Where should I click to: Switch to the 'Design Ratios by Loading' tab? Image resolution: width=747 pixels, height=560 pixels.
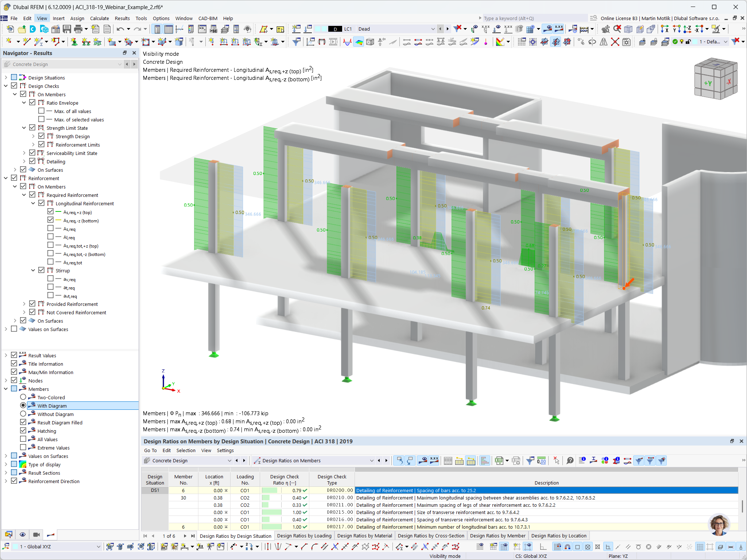click(x=304, y=536)
